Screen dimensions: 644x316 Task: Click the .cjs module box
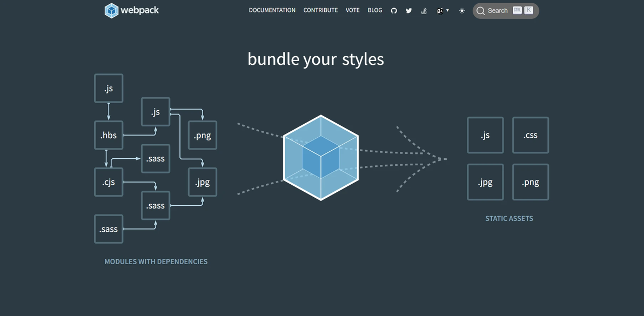pyautogui.click(x=109, y=183)
